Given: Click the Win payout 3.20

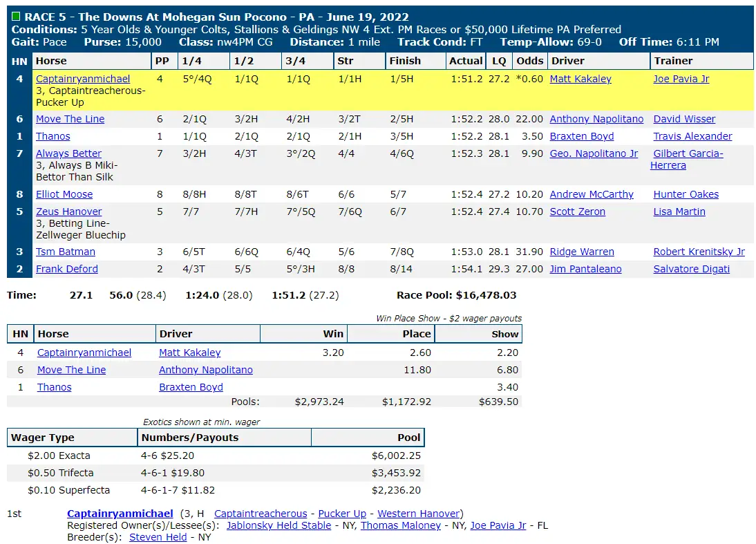Looking at the screenshot, I should pyautogui.click(x=333, y=353).
